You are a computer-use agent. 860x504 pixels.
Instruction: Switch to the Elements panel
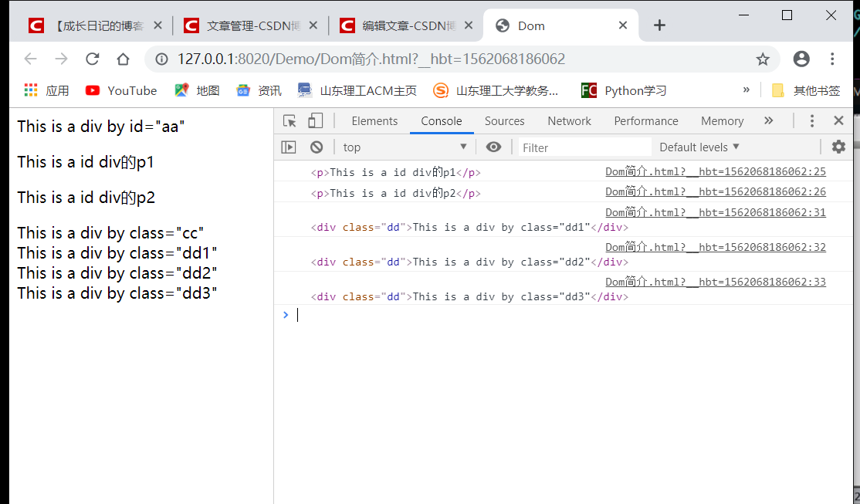pyautogui.click(x=374, y=120)
